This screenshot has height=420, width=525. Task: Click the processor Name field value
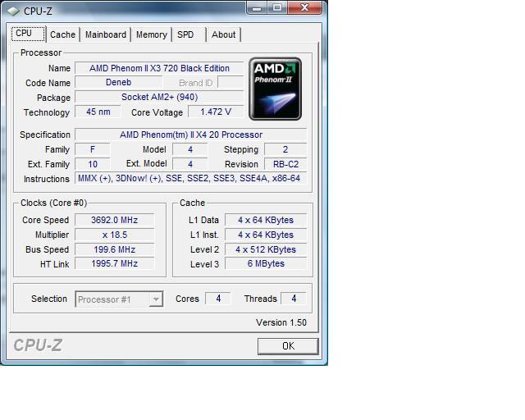159,68
